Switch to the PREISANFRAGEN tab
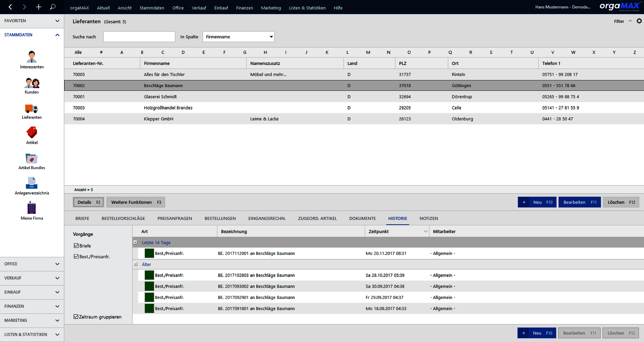The height and width of the screenshot is (342, 644). (175, 218)
